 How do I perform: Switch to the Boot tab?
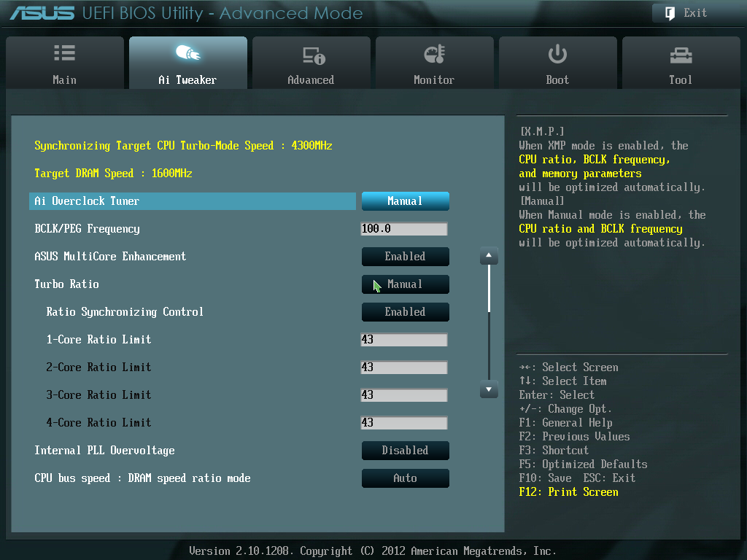[557, 63]
